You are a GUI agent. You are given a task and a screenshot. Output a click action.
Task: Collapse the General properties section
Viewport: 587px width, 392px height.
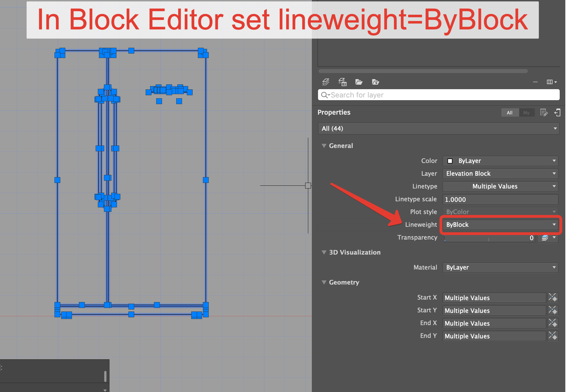tap(324, 146)
